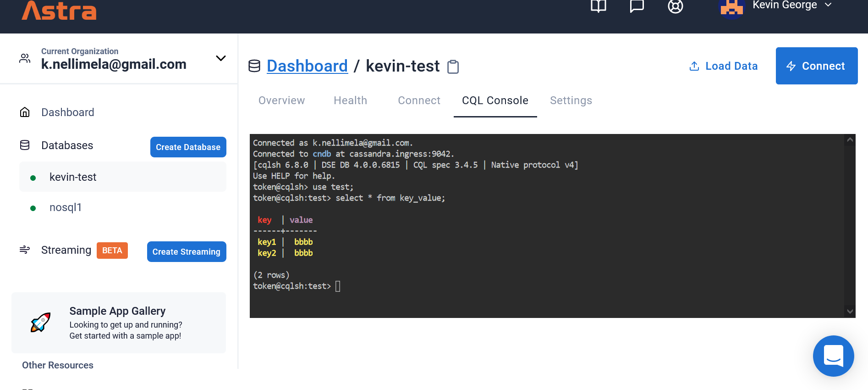Select the Databases sidebar icon
This screenshot has height=390, width=868.
click(x=24, y=145)
